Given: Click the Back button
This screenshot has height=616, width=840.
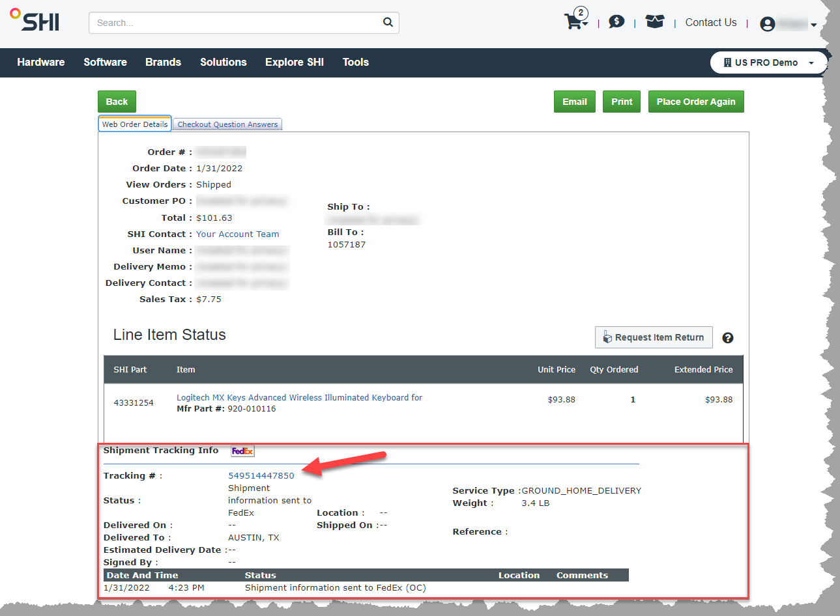Looking at the screenshot, I should point(117,102).
